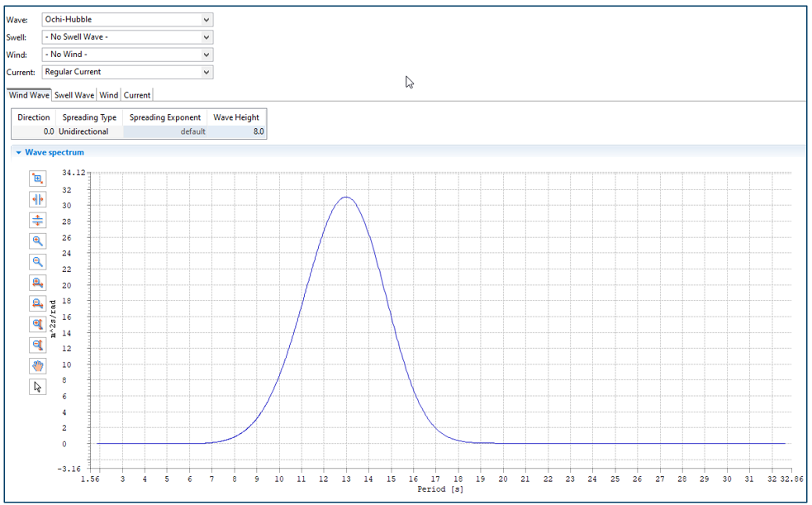Click the Wave Height value 8.0 cell
Image resolution: width=812 pixels, height=505 pixels.
point(236,131)
